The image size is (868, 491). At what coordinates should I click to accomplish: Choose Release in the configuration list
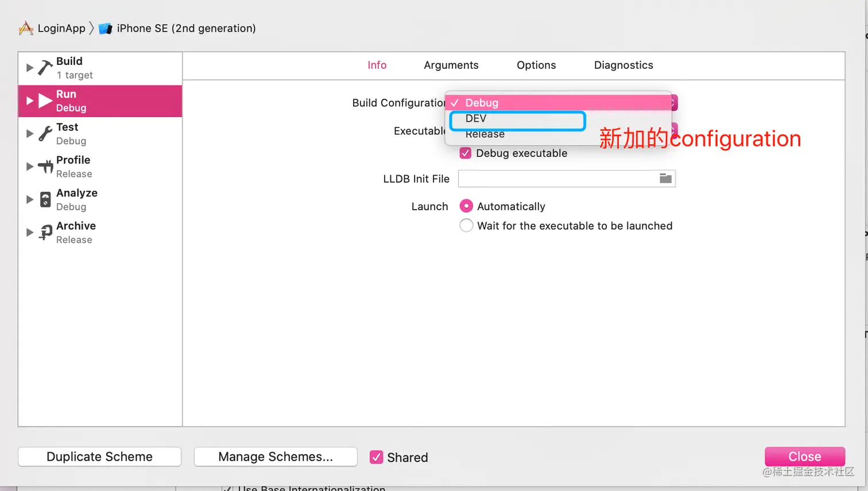click(x=485, y=134)
